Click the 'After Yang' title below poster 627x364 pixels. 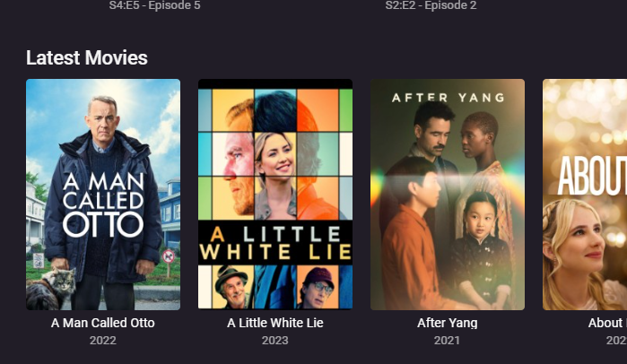click(x=448, y=323)
